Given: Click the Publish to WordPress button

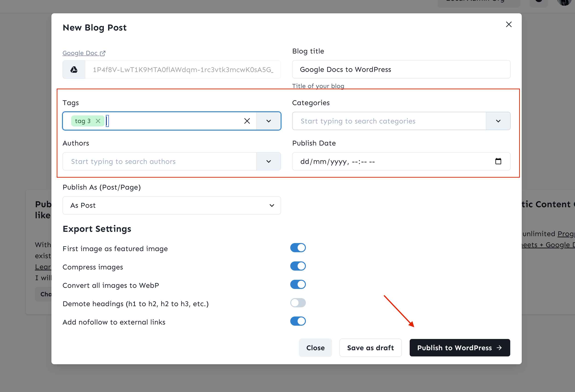Looking at the screenshot, I should tap(460, 347).
